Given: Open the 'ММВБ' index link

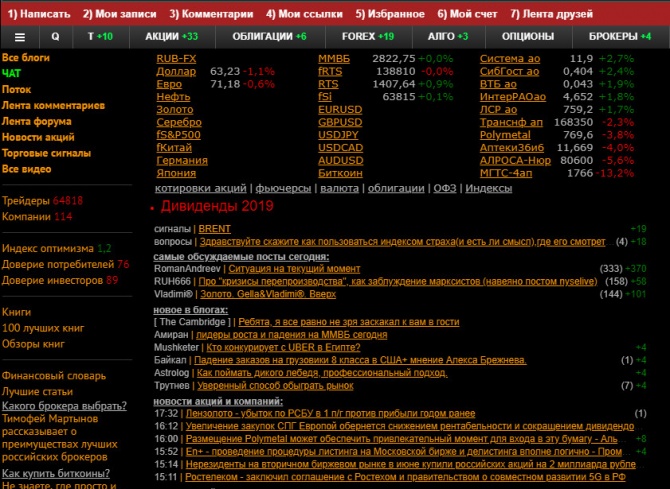Looking at the screenshot, I should pos(334,59).
